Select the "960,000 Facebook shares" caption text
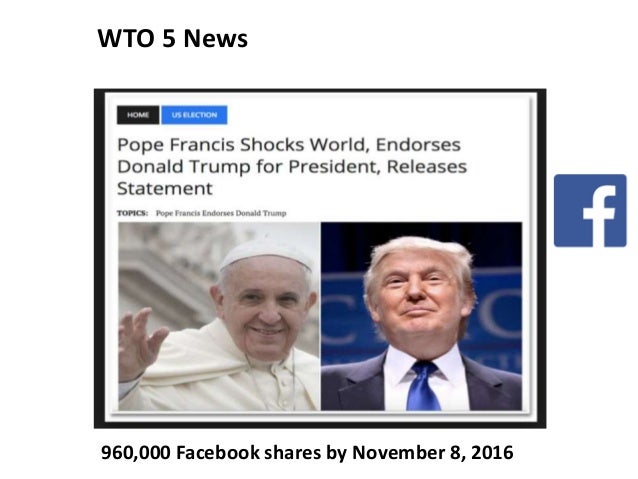 [211, 453]
